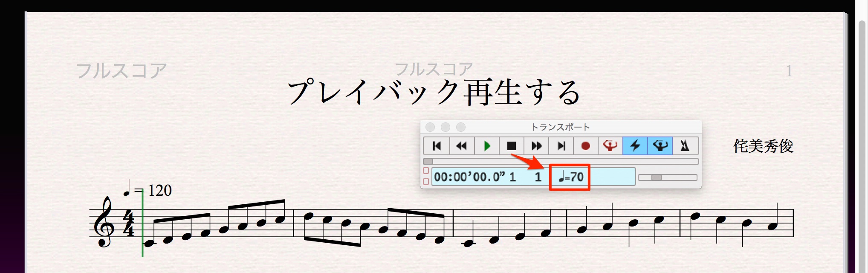Click the page number 1 at top right
The image size is (868, 273).
tap(789, 71)
